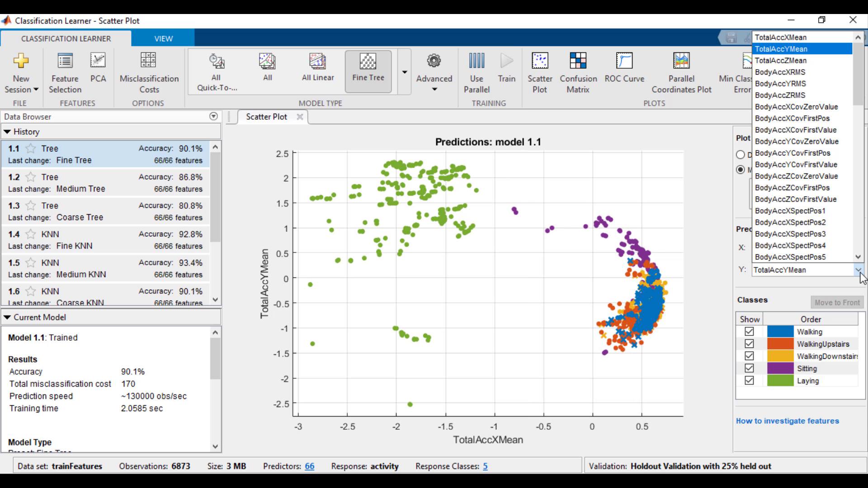Image resolution: width=868 pixels, height=488 pixels.
Task: Toggle WalkingUpstairs class visibility checkbox
Action: 749,344
